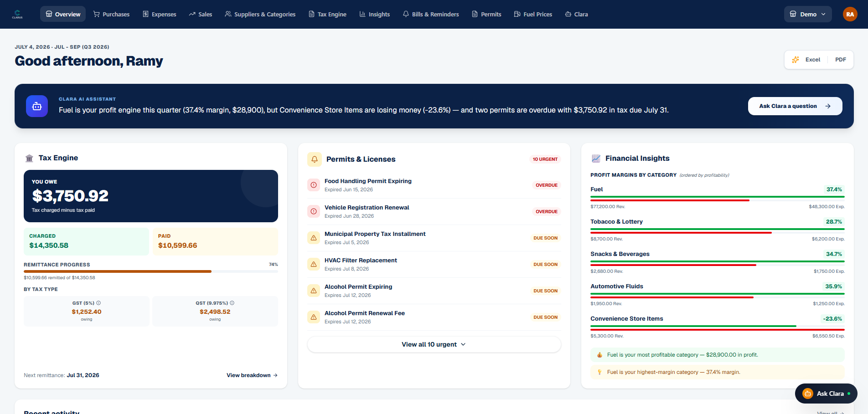Open the Overview tab

coord(63,14)
